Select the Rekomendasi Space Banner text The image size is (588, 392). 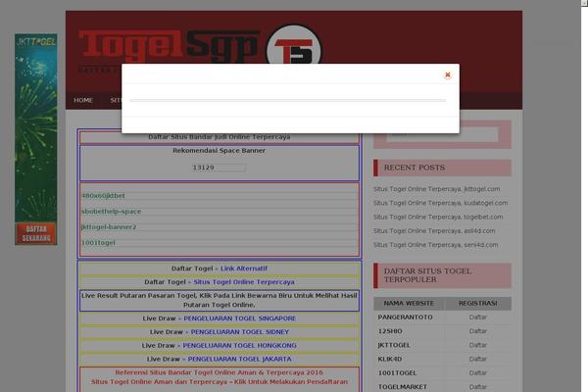(219, 150)
